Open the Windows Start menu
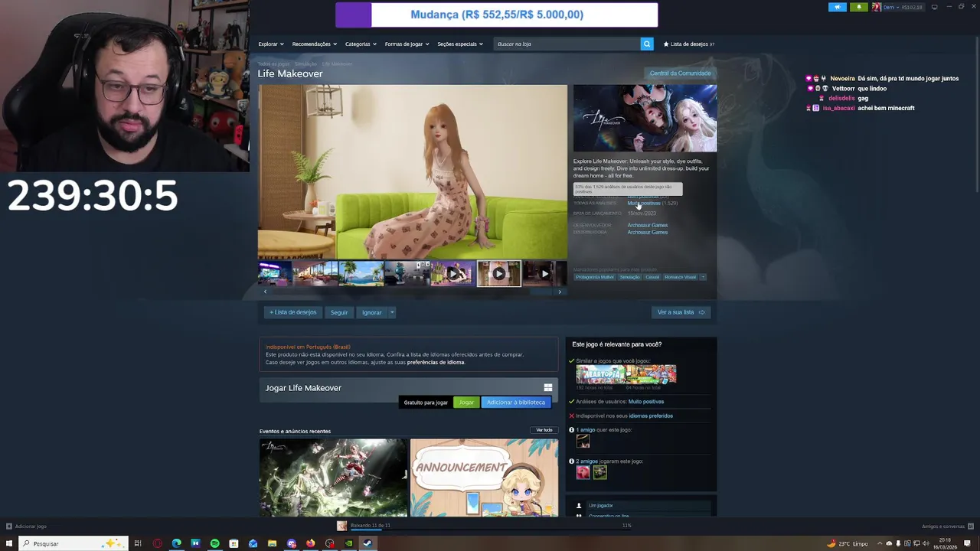This screenshot has width=980, height=551. point(9,543)
